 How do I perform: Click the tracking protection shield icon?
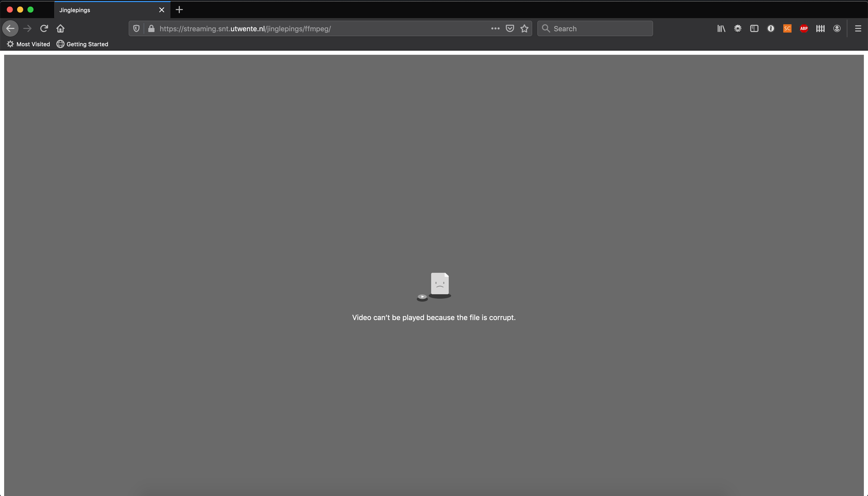click(136, 29)
